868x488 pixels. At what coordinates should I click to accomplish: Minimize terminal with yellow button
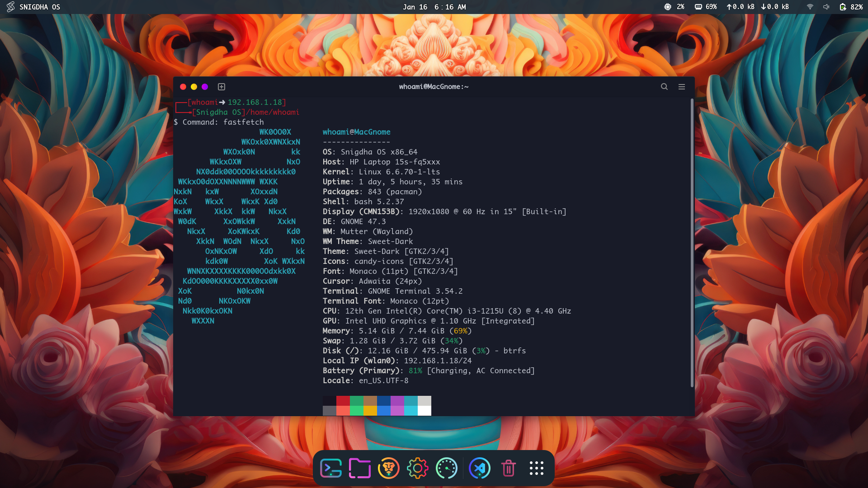tap(194, 87)
